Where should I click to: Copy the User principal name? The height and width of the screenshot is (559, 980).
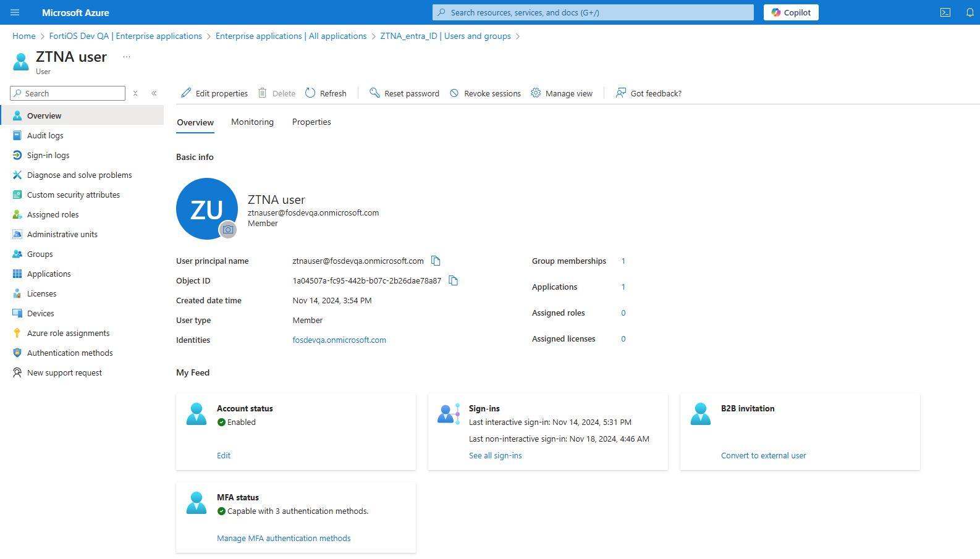click(x=436, y=261)
